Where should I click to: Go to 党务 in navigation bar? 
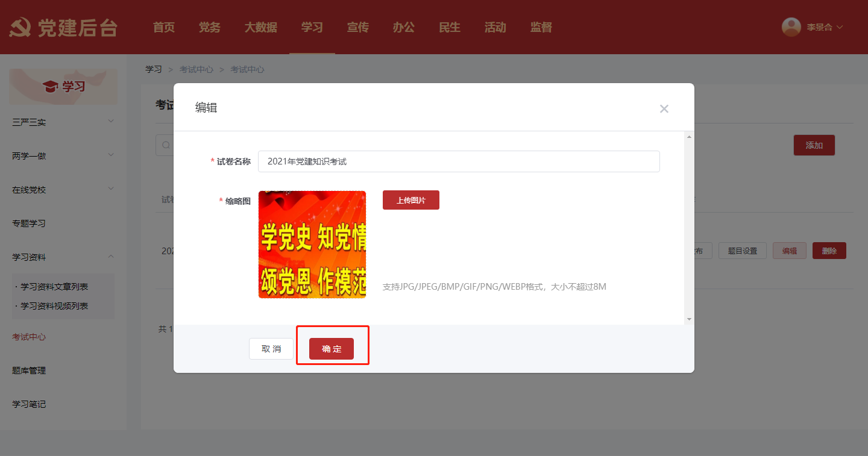[x=209, y=27]
